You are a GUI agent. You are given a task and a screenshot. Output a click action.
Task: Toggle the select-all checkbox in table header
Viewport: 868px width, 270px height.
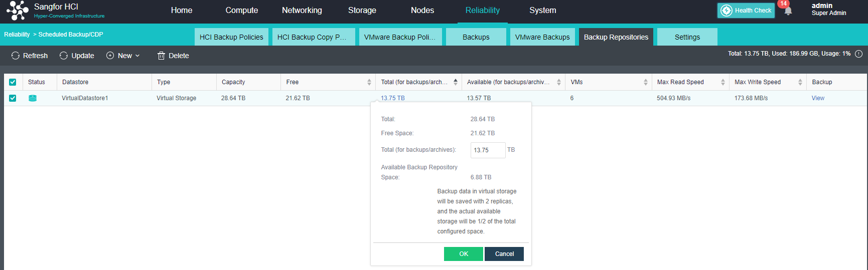click(x=13, y=82)
